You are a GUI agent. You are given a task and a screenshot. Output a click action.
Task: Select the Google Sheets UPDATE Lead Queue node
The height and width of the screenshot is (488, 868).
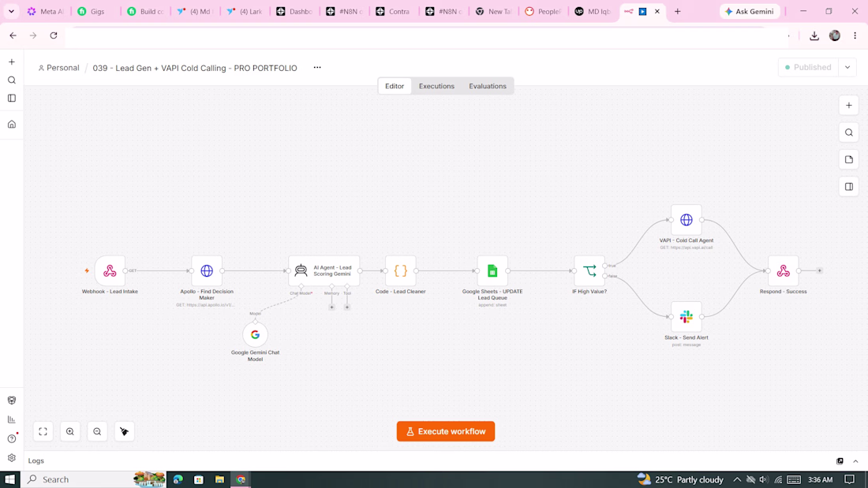[492, 270]
